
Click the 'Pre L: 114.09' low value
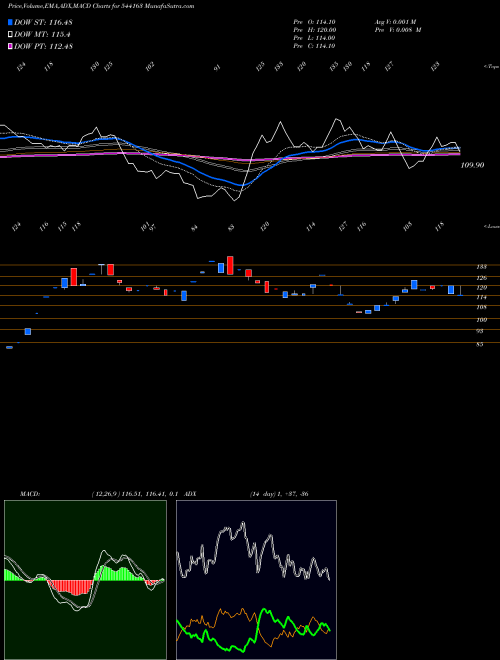click(314, 38)
